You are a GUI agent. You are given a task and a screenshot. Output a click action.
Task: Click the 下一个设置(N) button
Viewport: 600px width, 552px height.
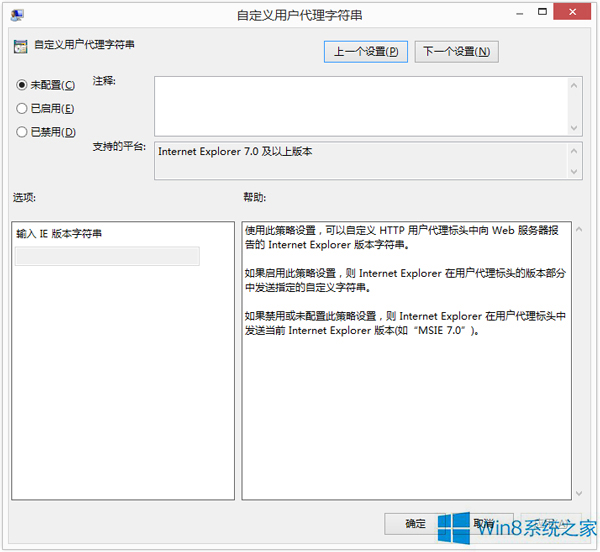point(457,52)
